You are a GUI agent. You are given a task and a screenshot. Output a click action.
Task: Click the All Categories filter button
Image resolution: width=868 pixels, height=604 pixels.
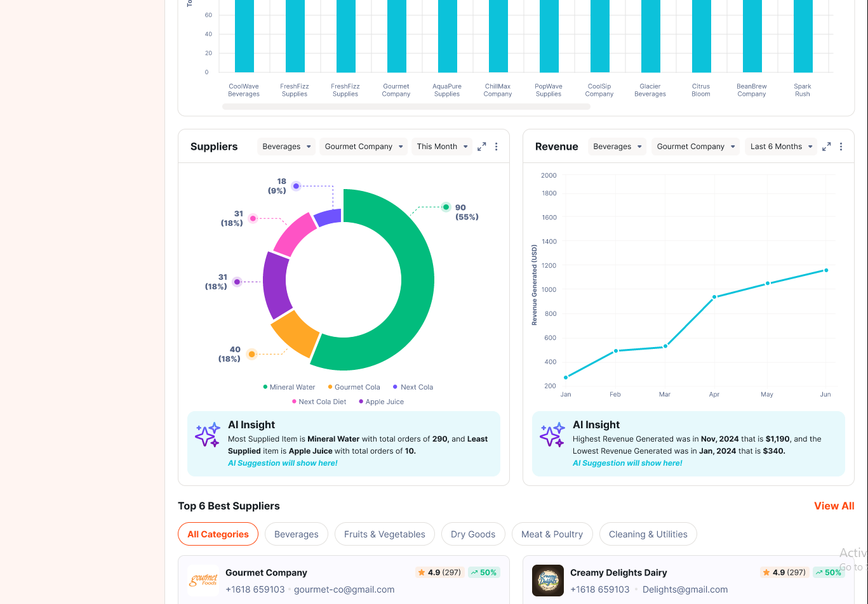218,534
